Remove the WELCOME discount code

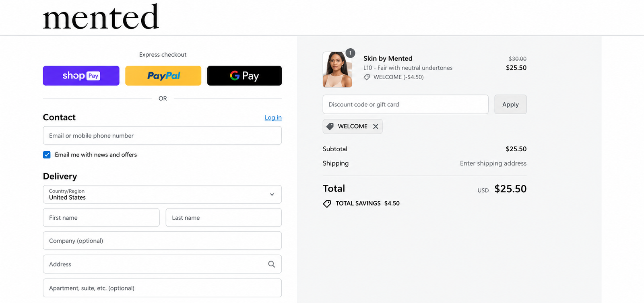(376, 126)
